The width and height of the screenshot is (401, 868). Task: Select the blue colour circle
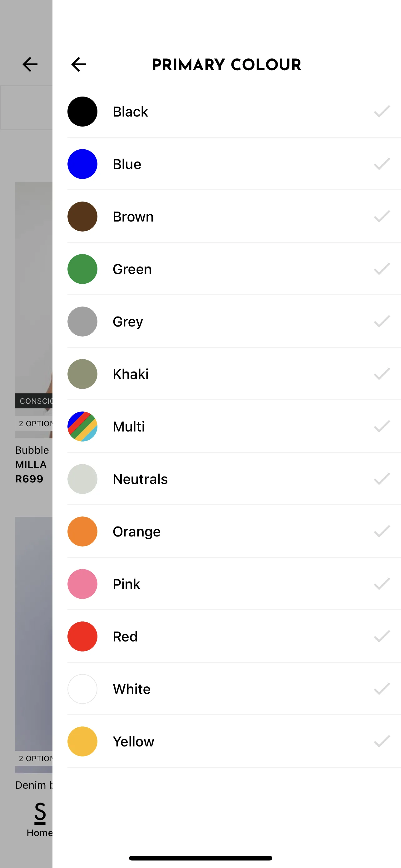[82, 164]
